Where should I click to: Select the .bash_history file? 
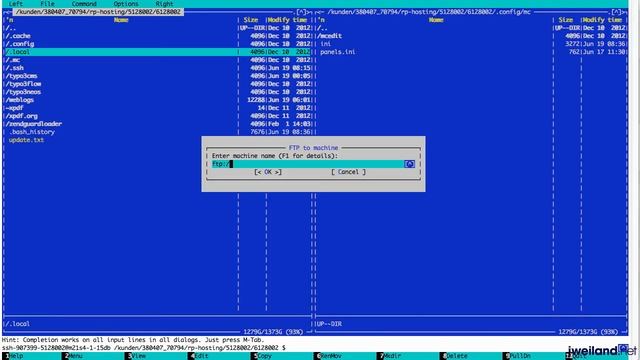click(x=158, y=132)
